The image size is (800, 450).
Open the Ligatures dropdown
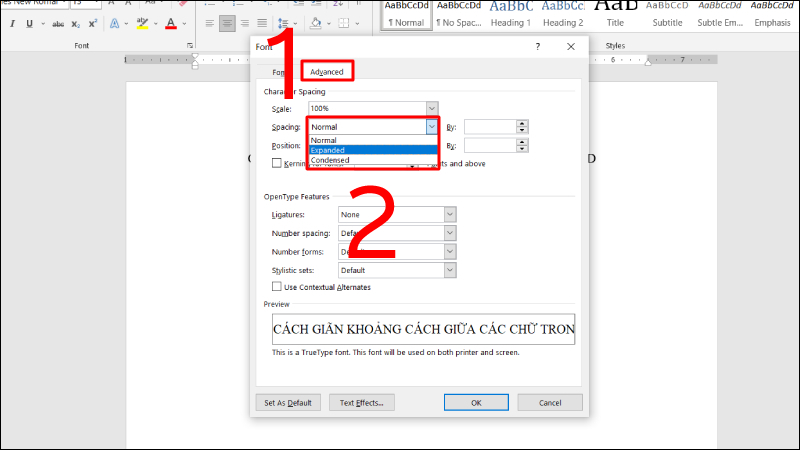pos(449,214)
